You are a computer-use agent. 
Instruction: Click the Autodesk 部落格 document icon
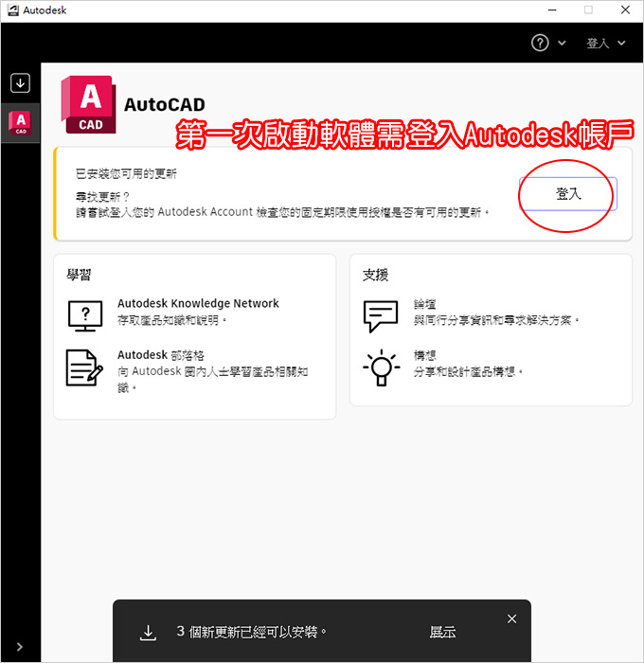84,367
